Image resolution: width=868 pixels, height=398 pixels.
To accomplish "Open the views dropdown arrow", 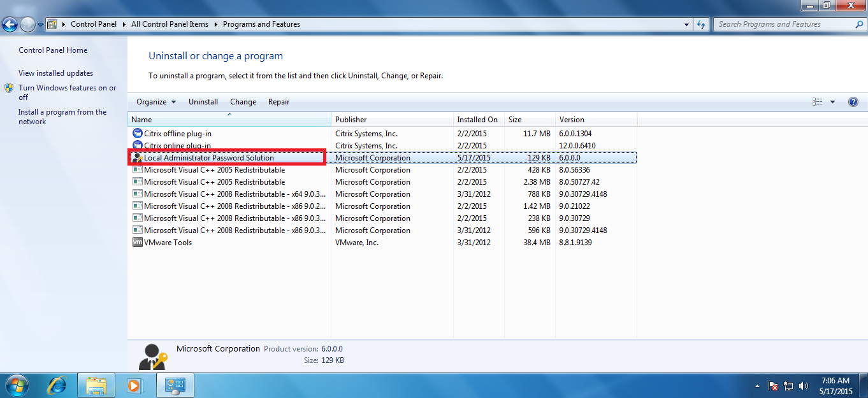I will click(x=832, y=101).
